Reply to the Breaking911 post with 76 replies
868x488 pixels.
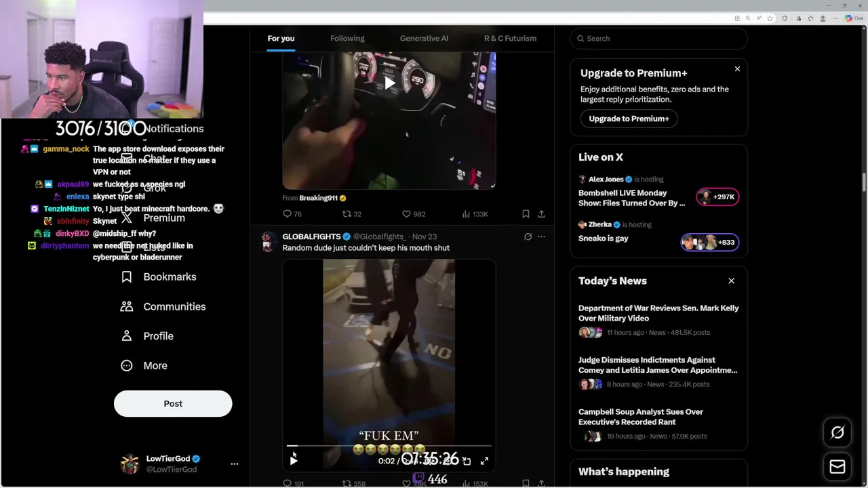click(292, 214)
